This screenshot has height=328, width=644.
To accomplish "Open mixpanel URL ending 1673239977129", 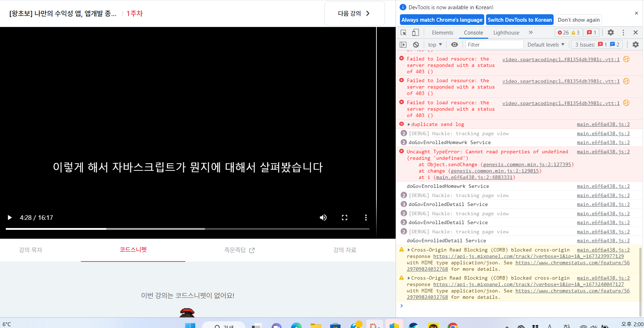I will tap(528, 256).
